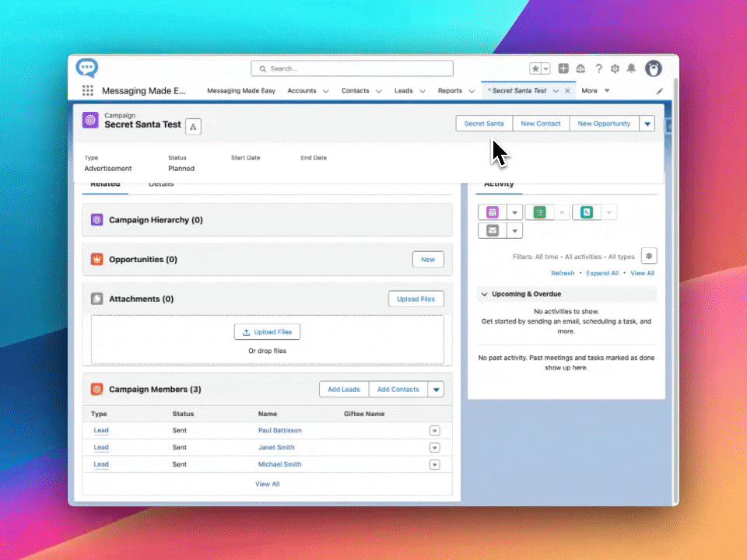
Task: Open row actions menu for Paul Battisson
Action: pos(434,431)
